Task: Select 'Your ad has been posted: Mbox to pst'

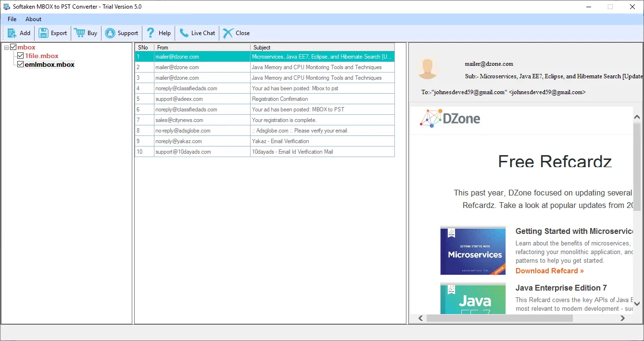Action: click(x=265, y=88)
